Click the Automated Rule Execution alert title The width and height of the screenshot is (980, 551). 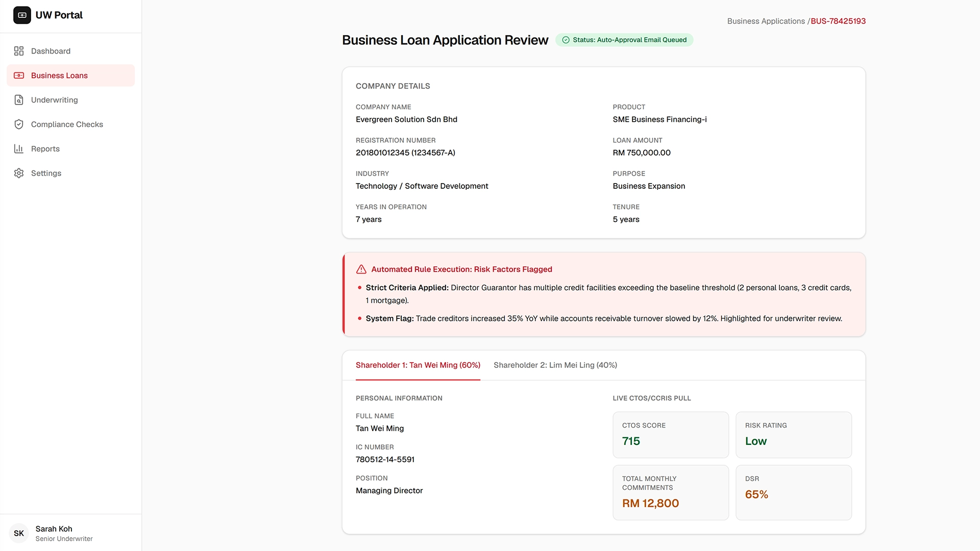point(461,269)
